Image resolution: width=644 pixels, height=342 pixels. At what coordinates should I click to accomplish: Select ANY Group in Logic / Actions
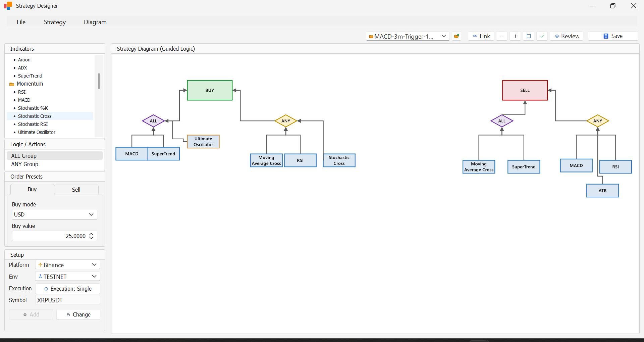pos(55,164)
